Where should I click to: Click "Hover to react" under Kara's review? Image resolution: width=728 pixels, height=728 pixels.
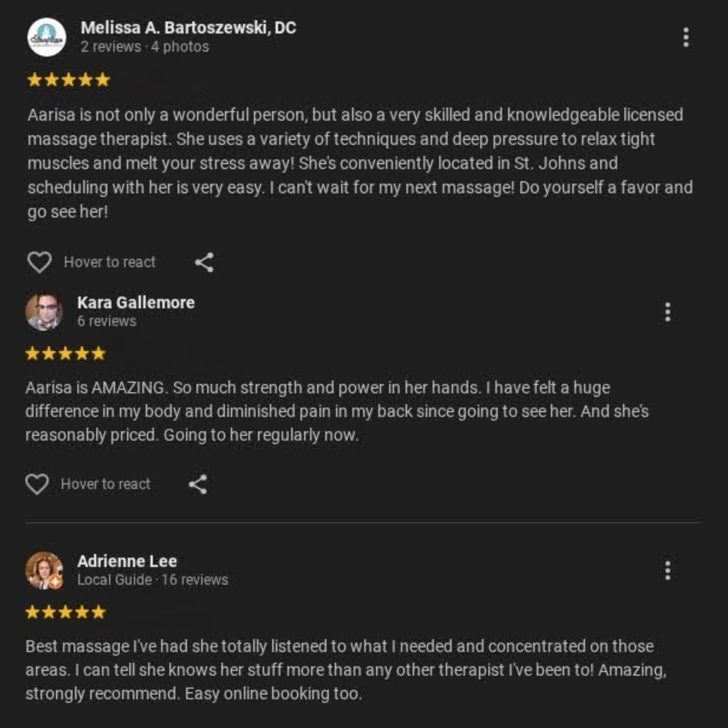click(106, 484)
